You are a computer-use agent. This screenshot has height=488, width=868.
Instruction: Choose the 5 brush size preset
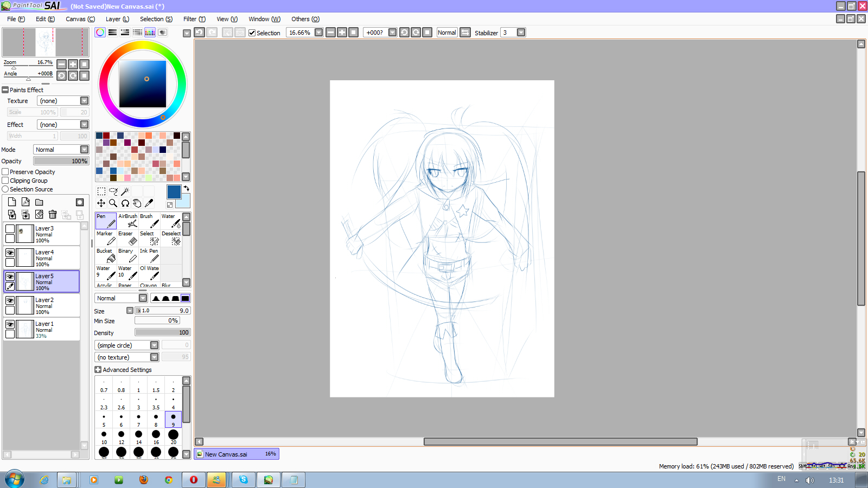pos(104,419)
